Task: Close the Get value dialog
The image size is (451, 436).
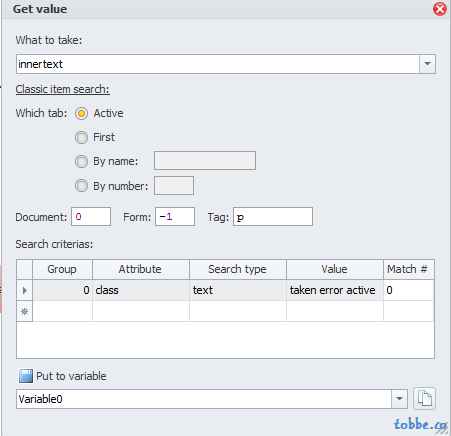Action: tap(440, 9)
